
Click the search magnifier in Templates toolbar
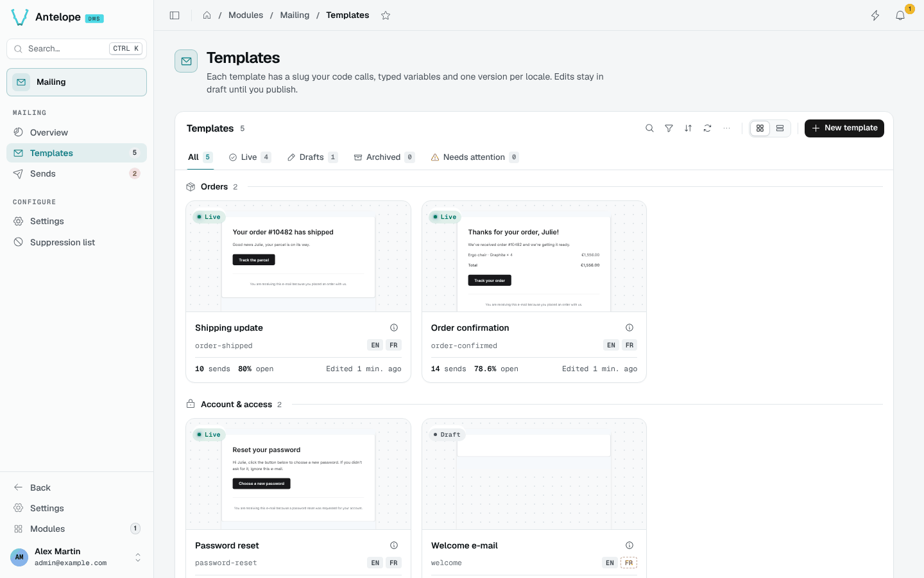[649, 128]
